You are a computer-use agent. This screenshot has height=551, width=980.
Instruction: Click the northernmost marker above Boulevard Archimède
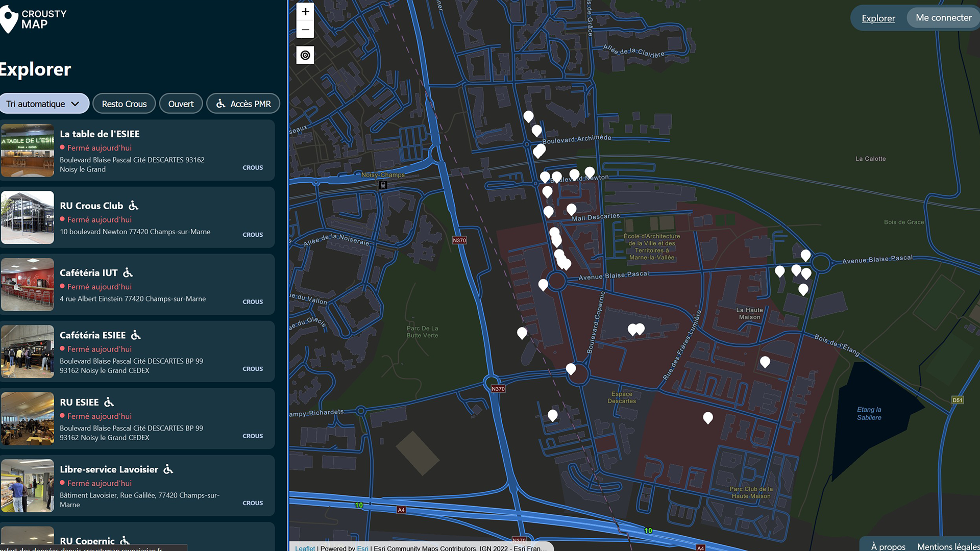click(528, 117)
